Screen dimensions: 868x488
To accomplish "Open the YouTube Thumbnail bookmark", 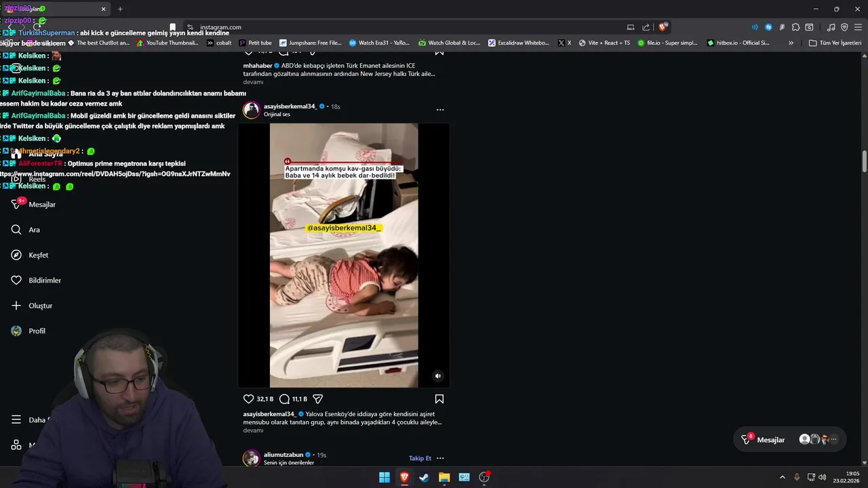I will click(167, 43).
